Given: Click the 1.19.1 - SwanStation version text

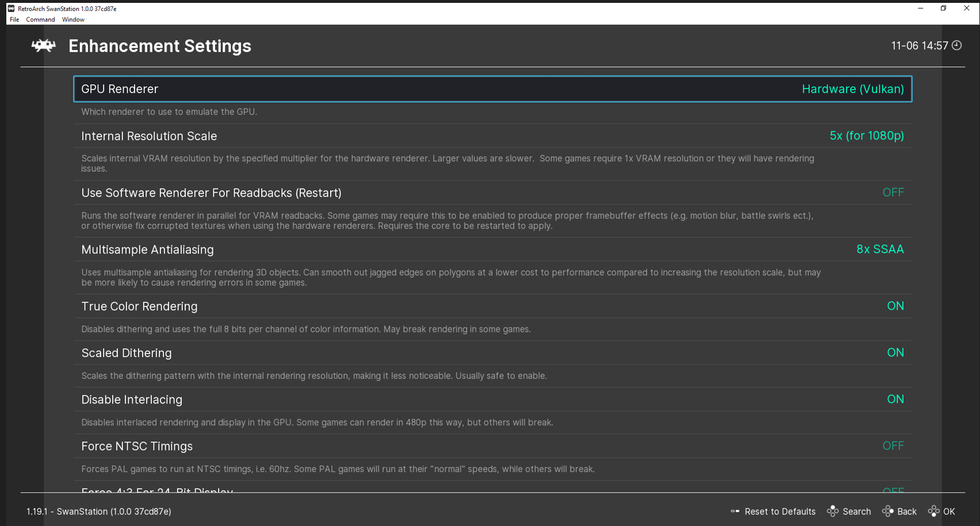Looking at the screenshot, I should click(99, 512).
